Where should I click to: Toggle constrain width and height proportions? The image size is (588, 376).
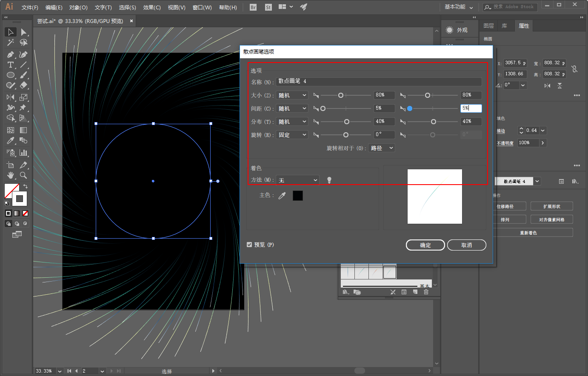pos(574,69)
